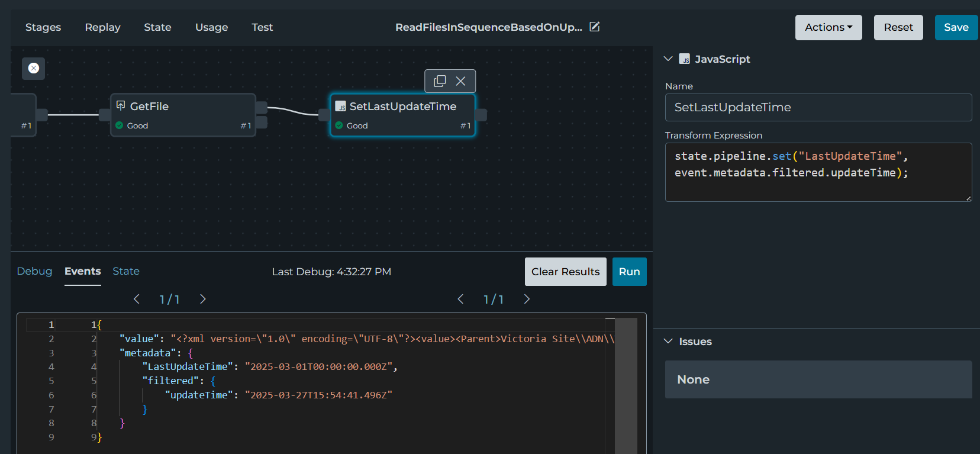The image size is (980, 454).
Task: Click the duplicate stage icon above SetLastUpdateTime
Action: [440, 81]
